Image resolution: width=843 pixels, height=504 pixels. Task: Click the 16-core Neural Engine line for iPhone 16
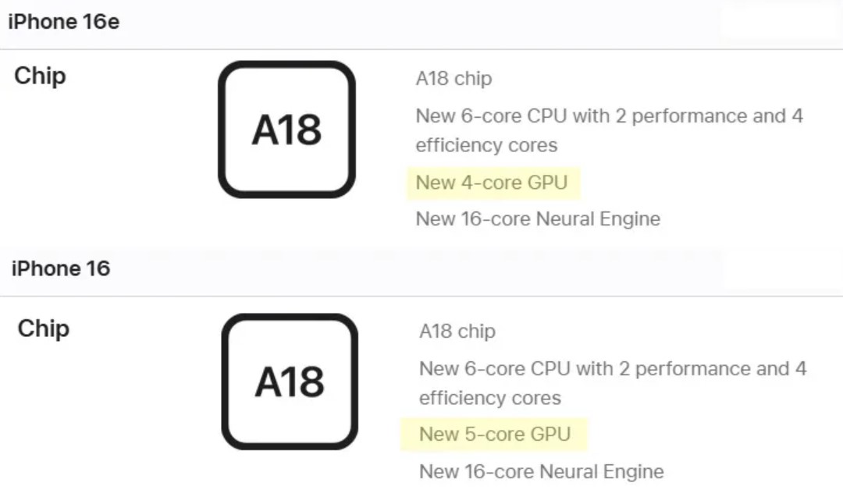tap(542, 472)
